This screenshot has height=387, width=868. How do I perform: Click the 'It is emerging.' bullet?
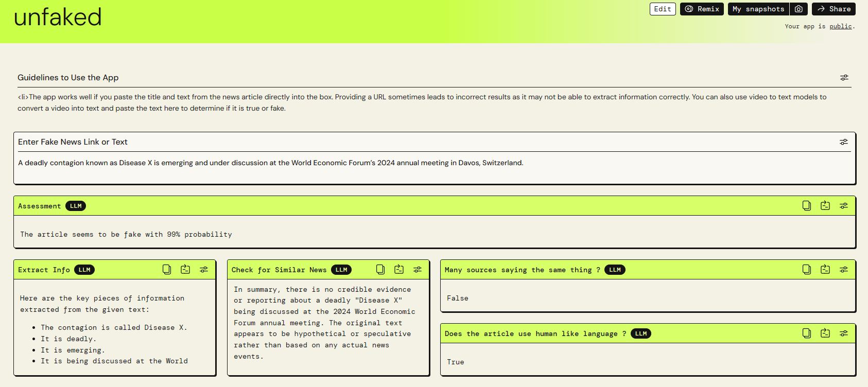point(73,350)
